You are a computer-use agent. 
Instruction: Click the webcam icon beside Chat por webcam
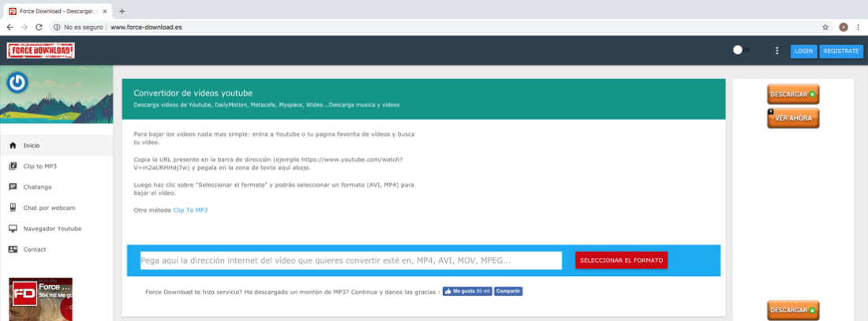point(13,208)
